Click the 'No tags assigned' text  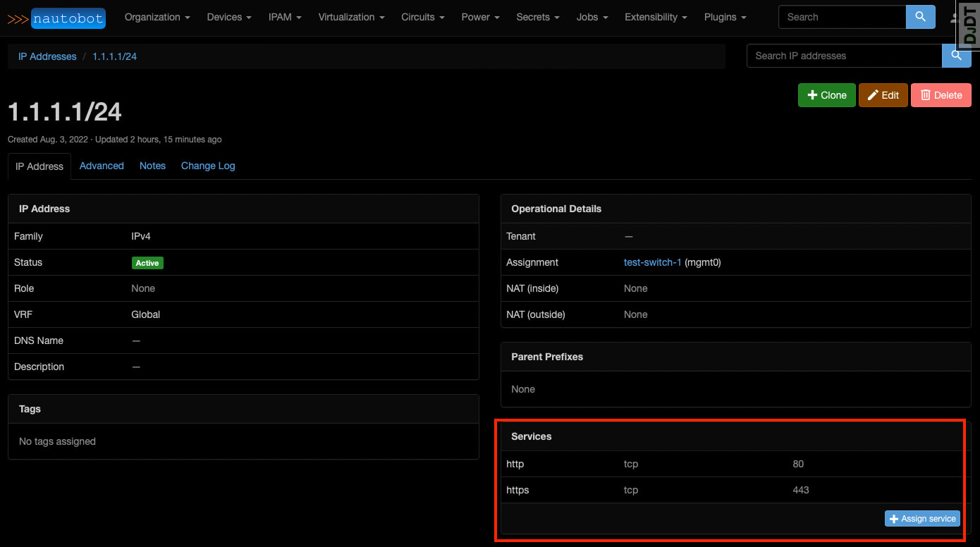point(57,441)
